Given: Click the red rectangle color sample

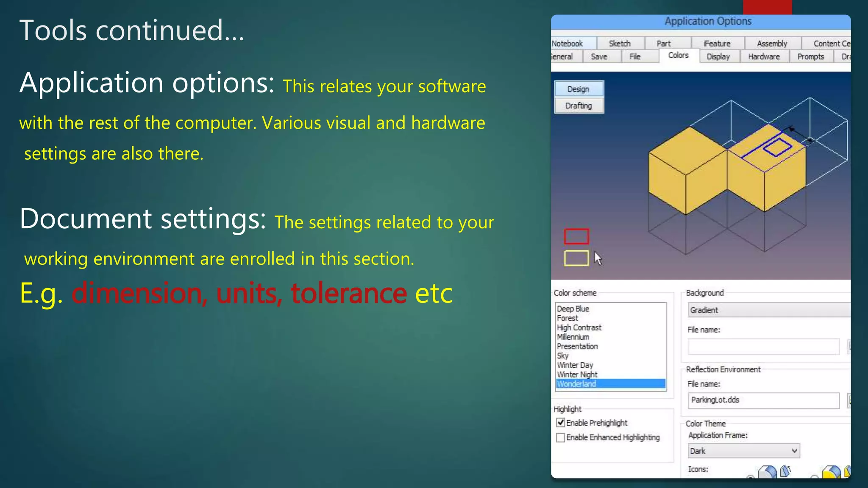Looking at the screenshot, I should [576, 236].
